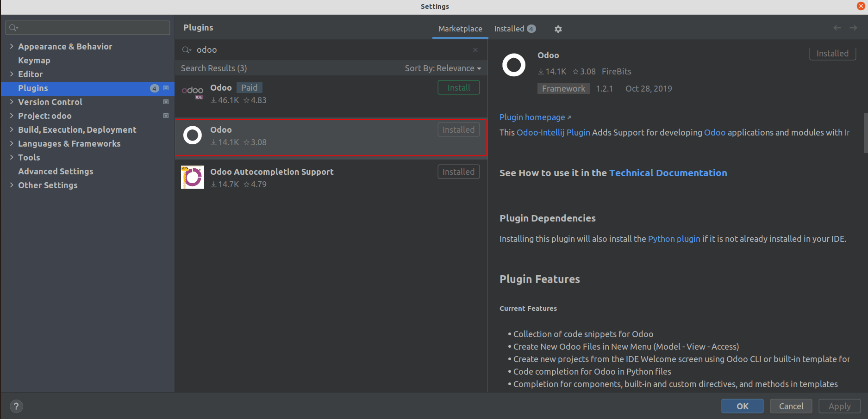The width and height of the screenshot is (868, 419).
Task: Click Installed button on Odoo Autocompletion Support
Action: (459, 172)
